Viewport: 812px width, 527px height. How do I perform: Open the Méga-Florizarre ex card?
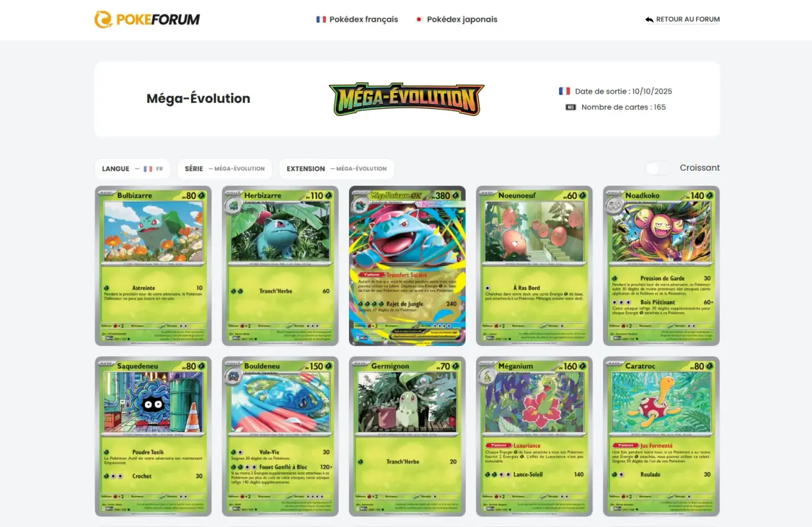point(407,265)
